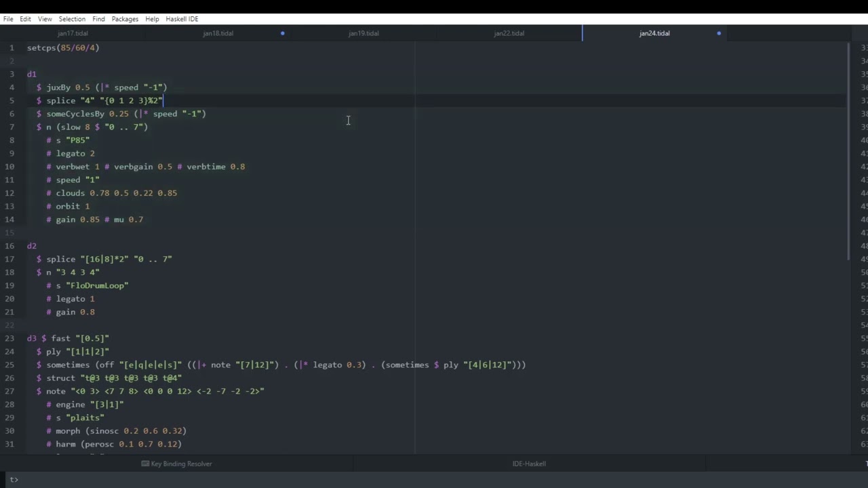The image size is (868, 488).
Task: Select the jan24.tidal tab
Action: (x=654, y=33)
